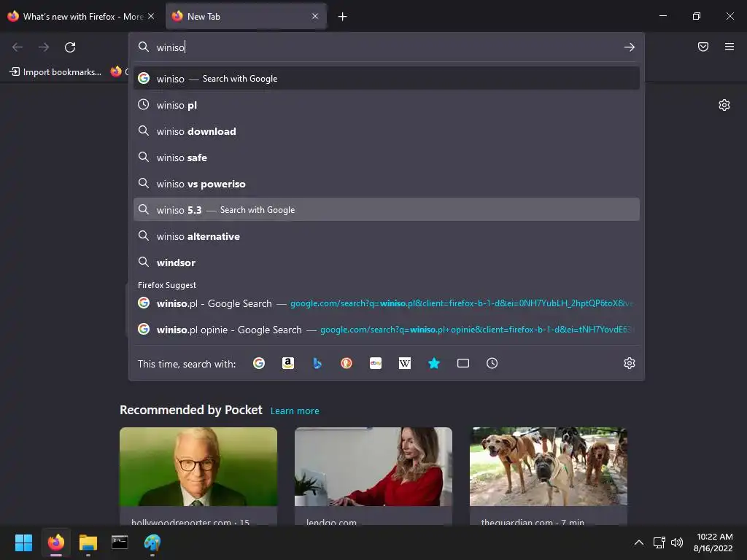747x560 pixels.
Task: Show hidden system tray icons
Action: point(639,542)
